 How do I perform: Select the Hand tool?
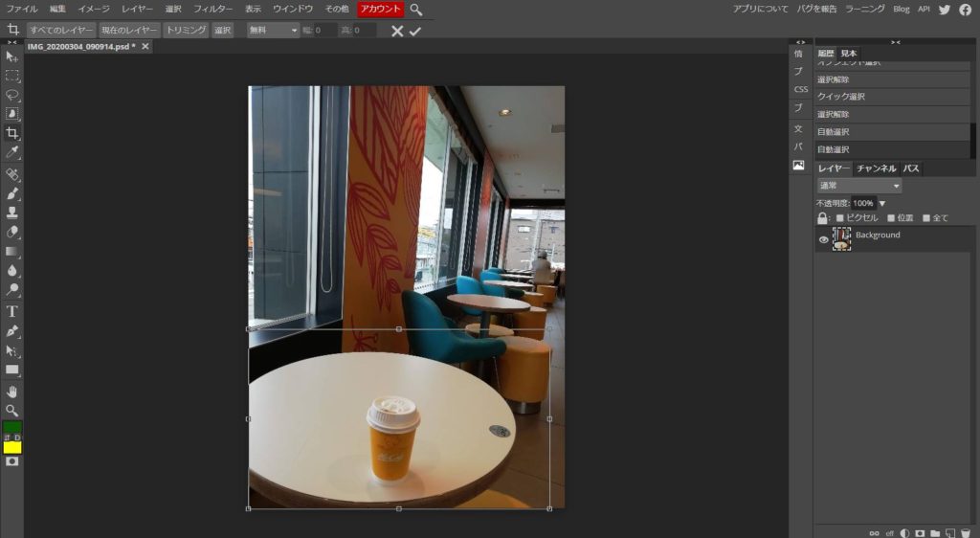tap(11, 392)
